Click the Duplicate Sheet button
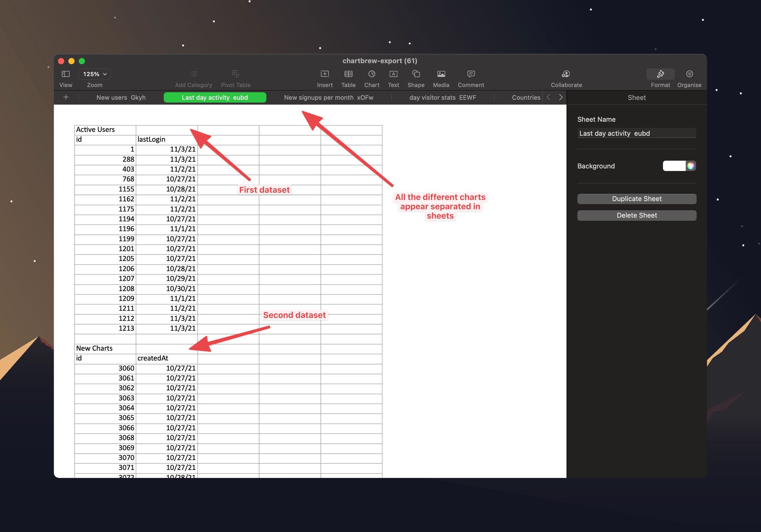The height and width of the screenshot is (532, 761). [637, 199]
